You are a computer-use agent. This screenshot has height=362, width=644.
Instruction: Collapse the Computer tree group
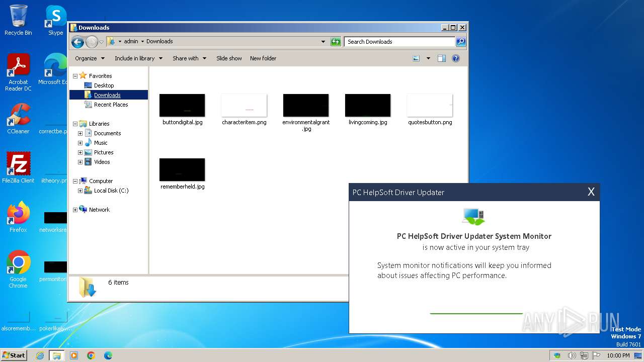75,181
